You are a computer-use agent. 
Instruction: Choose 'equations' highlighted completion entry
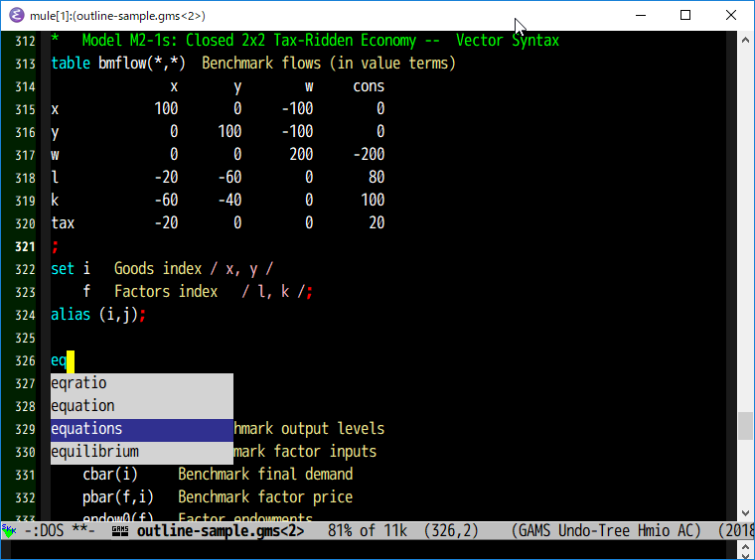point(141,429)
